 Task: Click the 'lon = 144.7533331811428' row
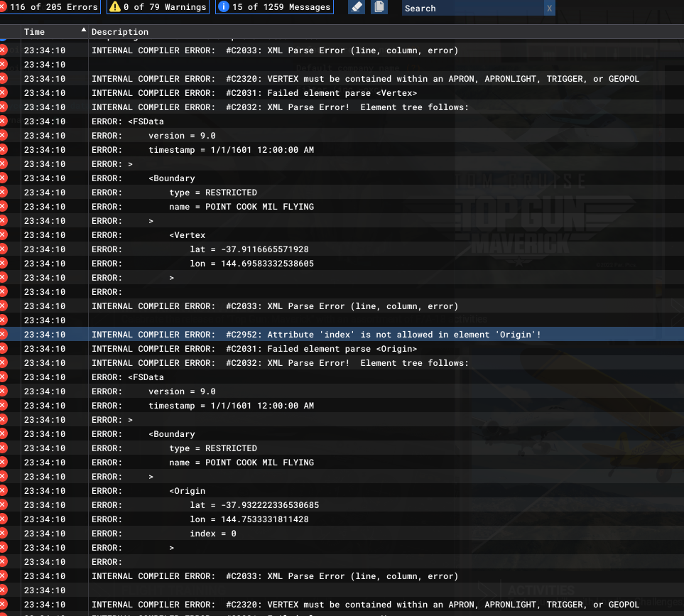coord(342,519)
